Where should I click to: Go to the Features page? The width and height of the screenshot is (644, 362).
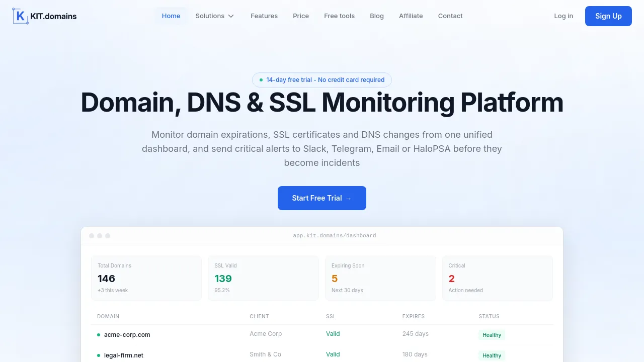tap(264, 16)
